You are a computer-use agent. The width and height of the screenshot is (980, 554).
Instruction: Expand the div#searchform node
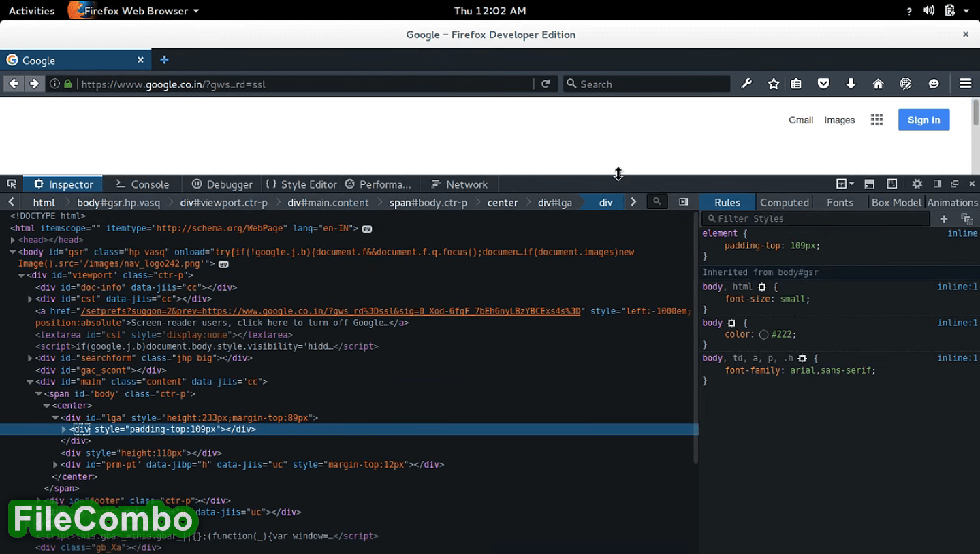(x=30, y=358)
